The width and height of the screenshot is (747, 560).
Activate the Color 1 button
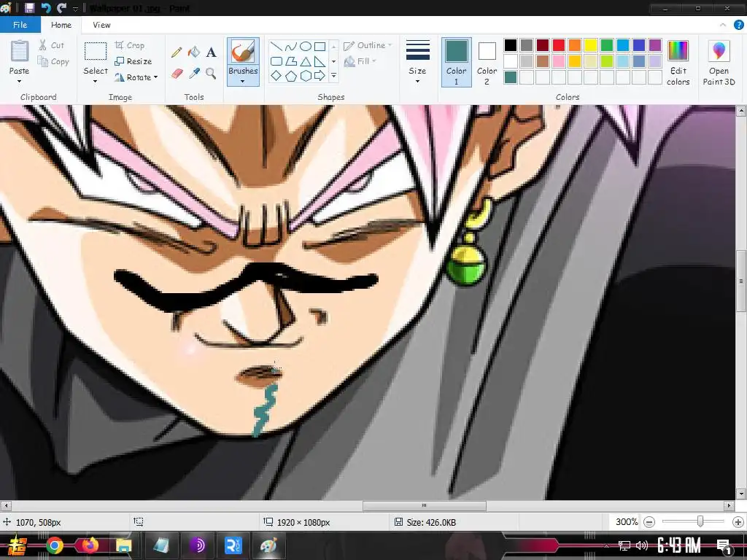[x=457, y=63]
